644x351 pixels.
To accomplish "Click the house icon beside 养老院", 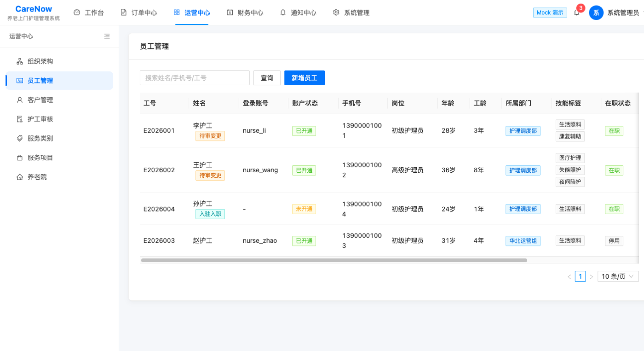I will click(x=20, y=177).
